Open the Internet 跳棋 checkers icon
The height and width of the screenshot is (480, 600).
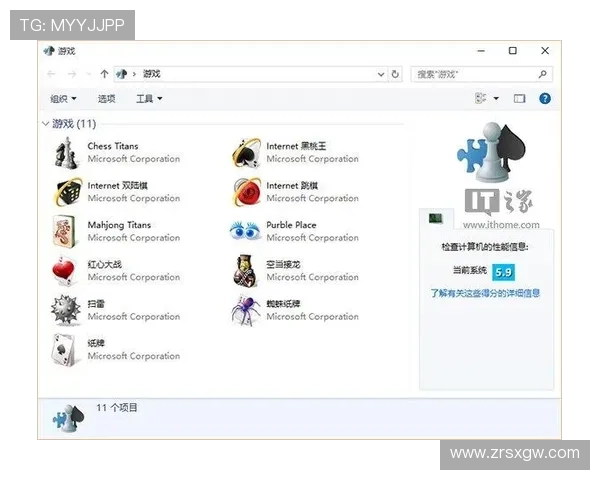pyautogui.click(x=246, y=192)
